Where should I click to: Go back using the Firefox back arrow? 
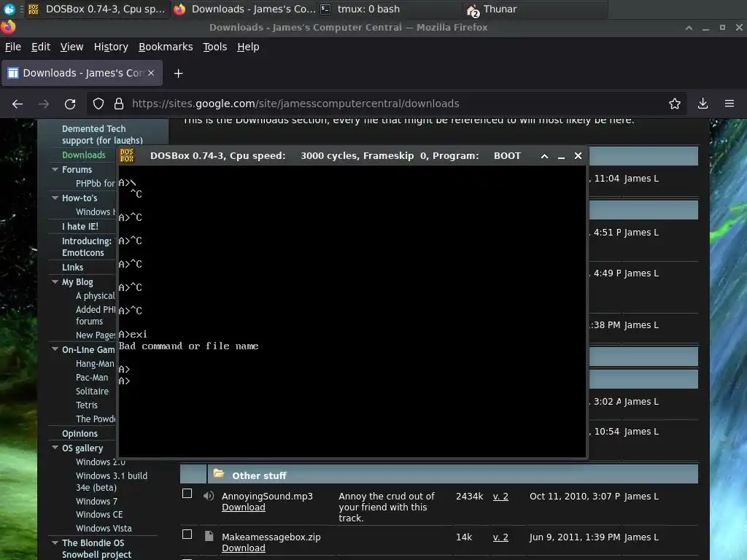tap(18, 104)
